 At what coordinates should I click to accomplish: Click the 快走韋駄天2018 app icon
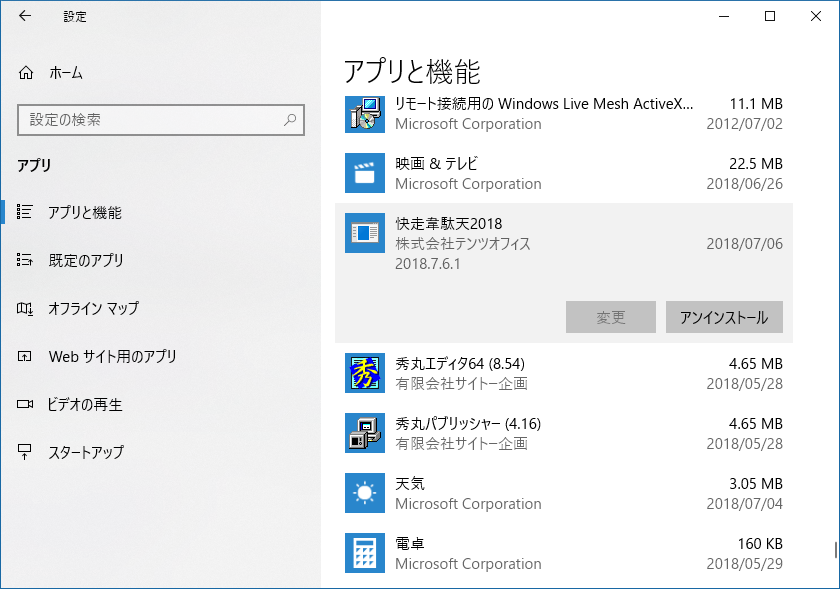pos(364,233)
